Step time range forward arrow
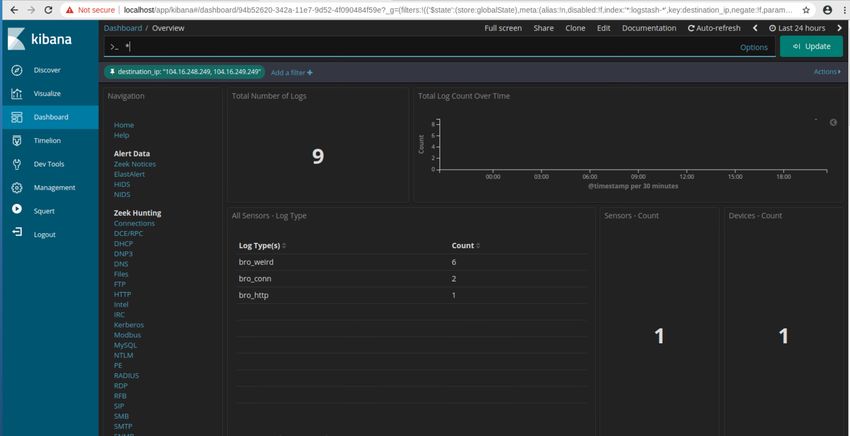 tap(839, 28)
